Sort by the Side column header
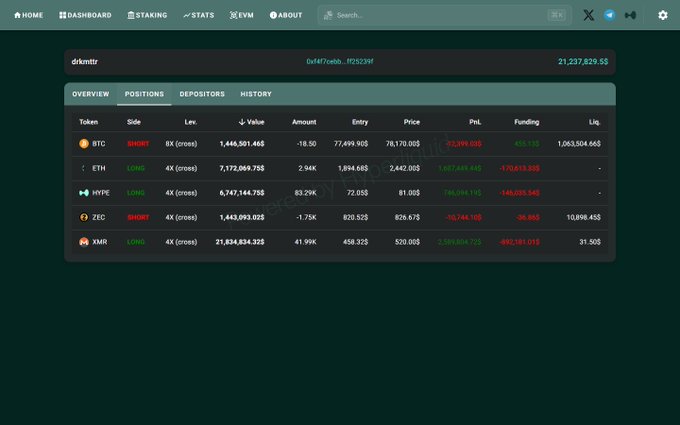680x425 pixels. [134, 122]
